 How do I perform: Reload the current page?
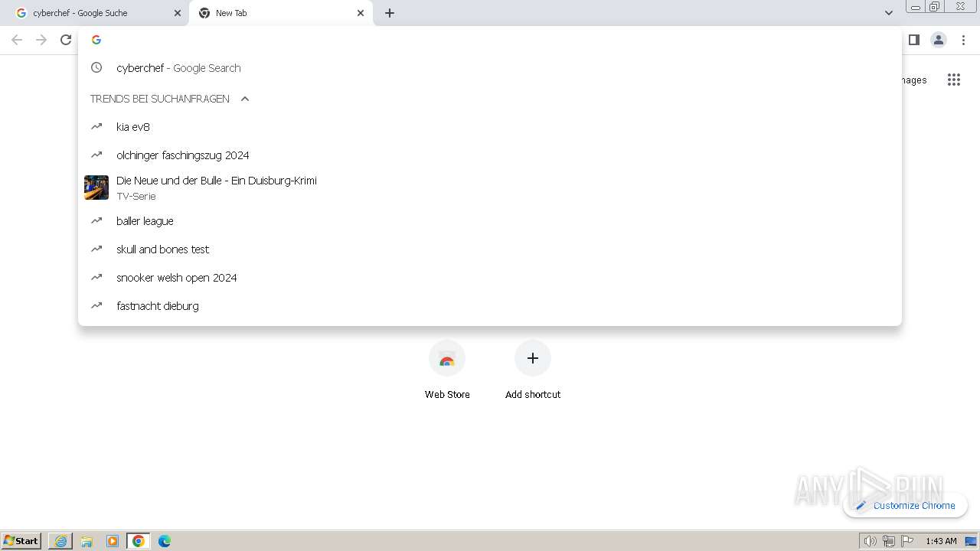coord(66,40)
